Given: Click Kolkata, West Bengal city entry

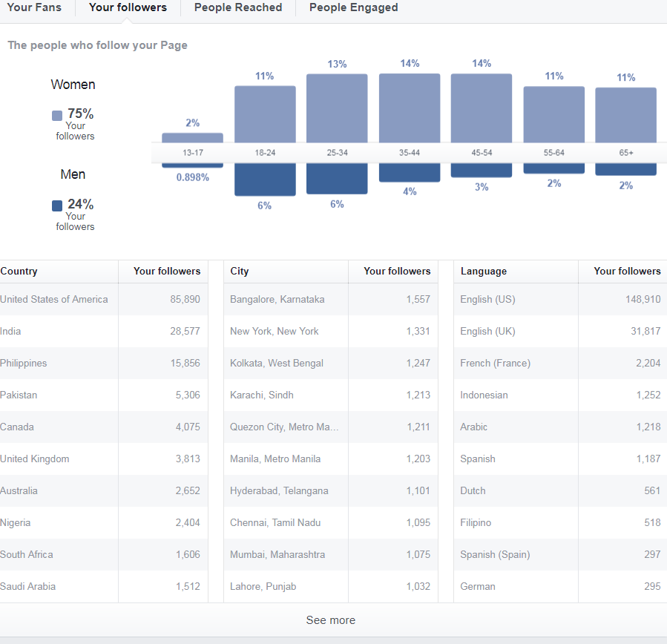Looking at the screenshot, I should tap(331, 364).
